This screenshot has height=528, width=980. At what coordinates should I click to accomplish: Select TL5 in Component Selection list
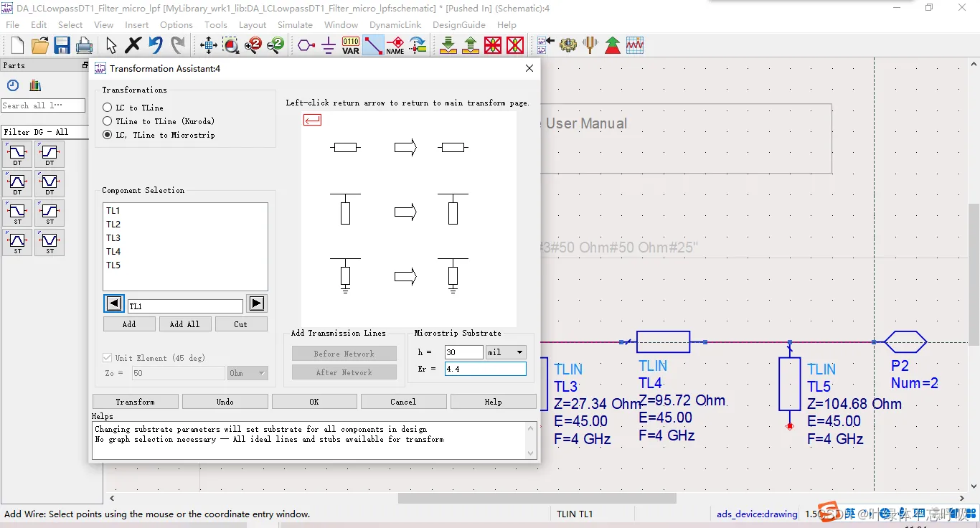coord(113,265)
